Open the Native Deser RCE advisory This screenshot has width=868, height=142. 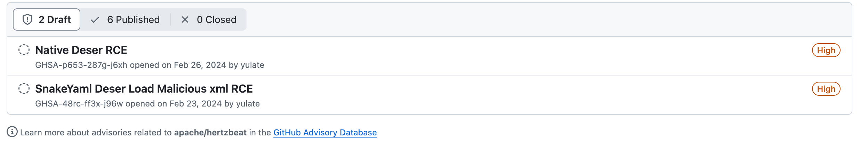[81, 50]
